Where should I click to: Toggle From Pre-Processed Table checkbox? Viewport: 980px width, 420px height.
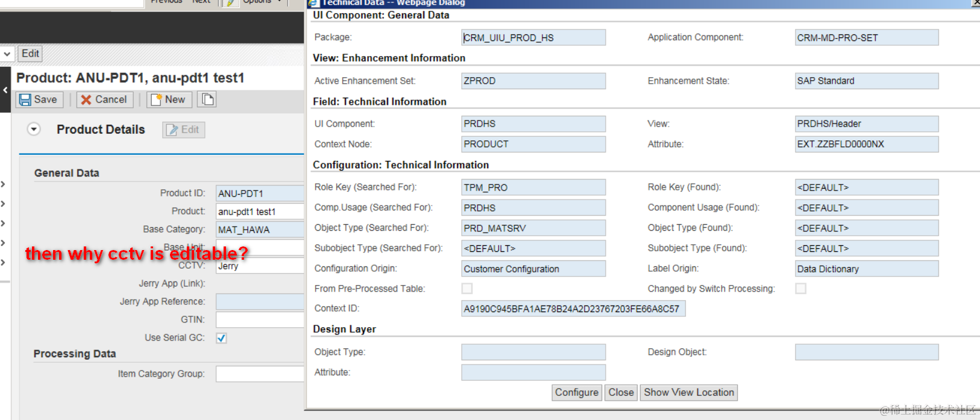[x=467, y=289]
